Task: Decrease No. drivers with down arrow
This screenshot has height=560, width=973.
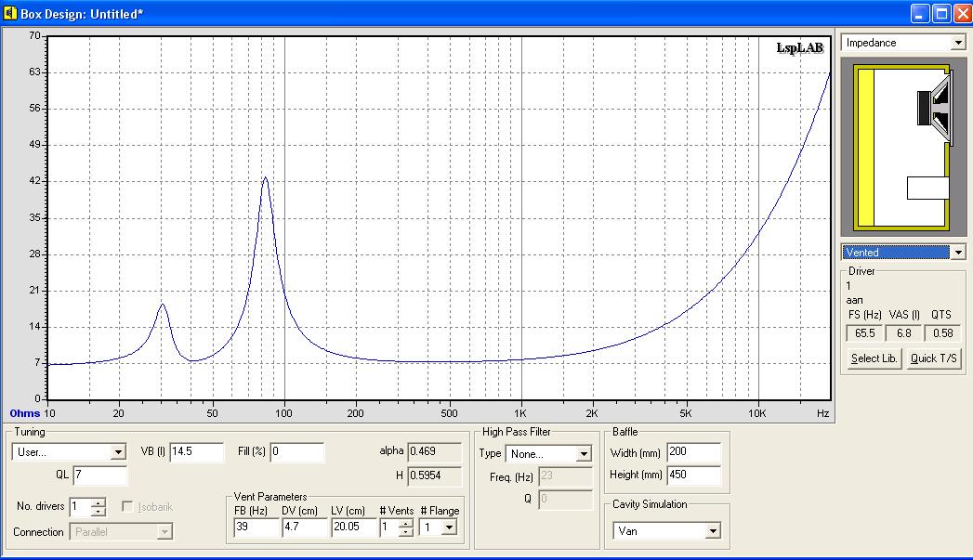Action: pos(99,512)
